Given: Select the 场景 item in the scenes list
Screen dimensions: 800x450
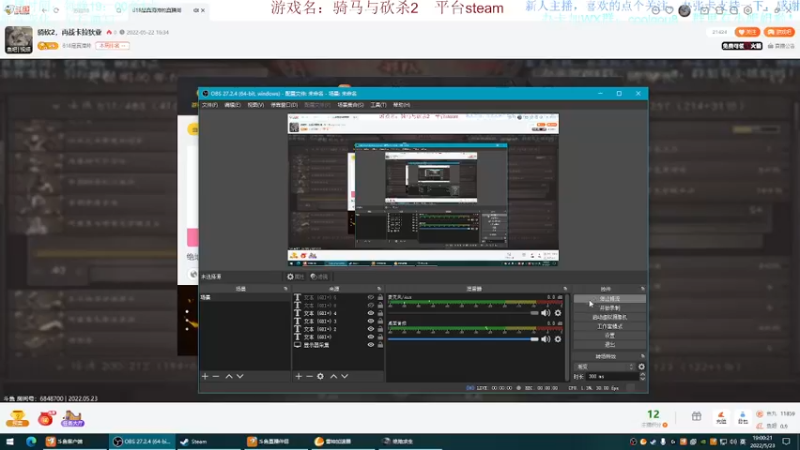Looking at the screenshot, I should point(245,297).
